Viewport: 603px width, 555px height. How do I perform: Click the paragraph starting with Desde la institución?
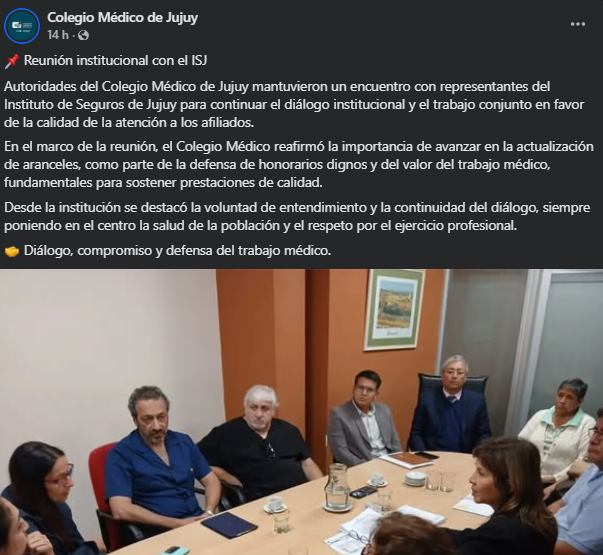297,216
